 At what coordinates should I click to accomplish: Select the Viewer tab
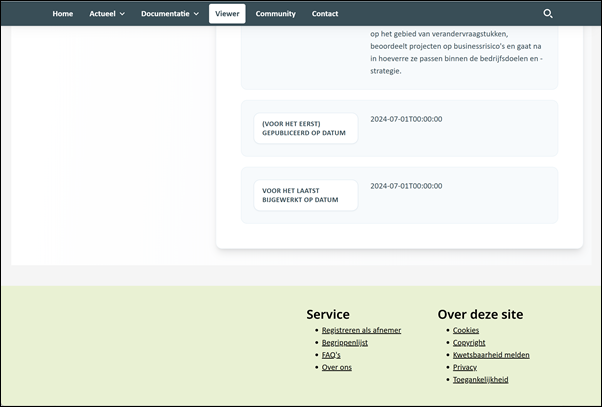pos(227,14)
